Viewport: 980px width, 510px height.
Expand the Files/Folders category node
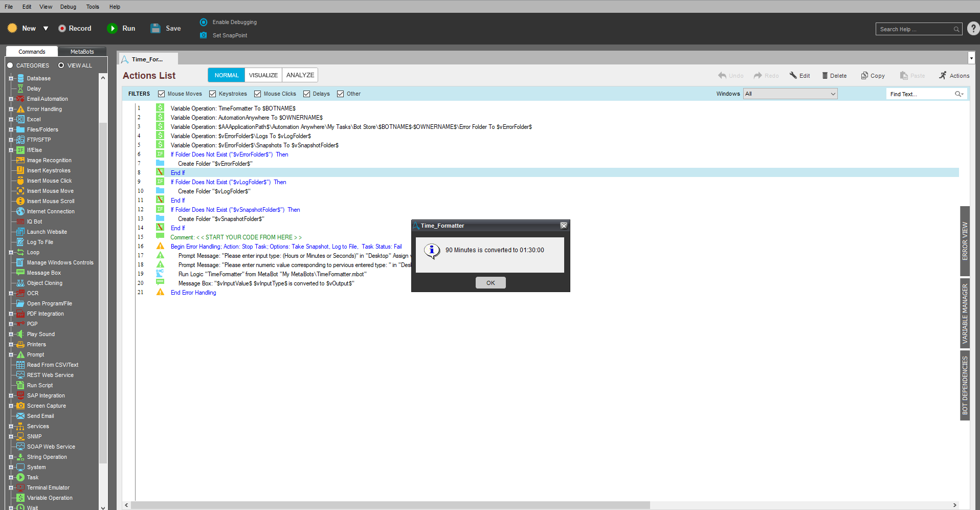click(x=11, y=129)
